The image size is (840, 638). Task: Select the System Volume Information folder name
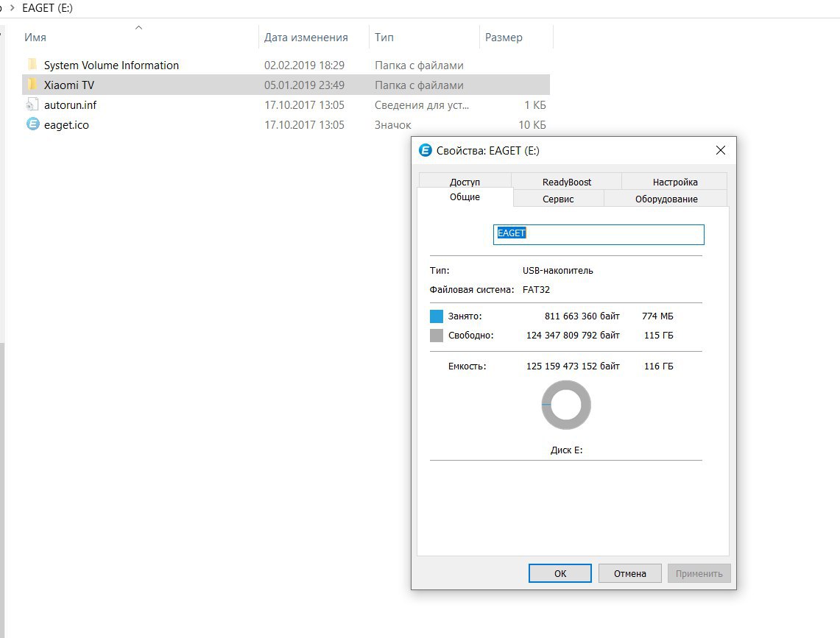pos(111,65)
